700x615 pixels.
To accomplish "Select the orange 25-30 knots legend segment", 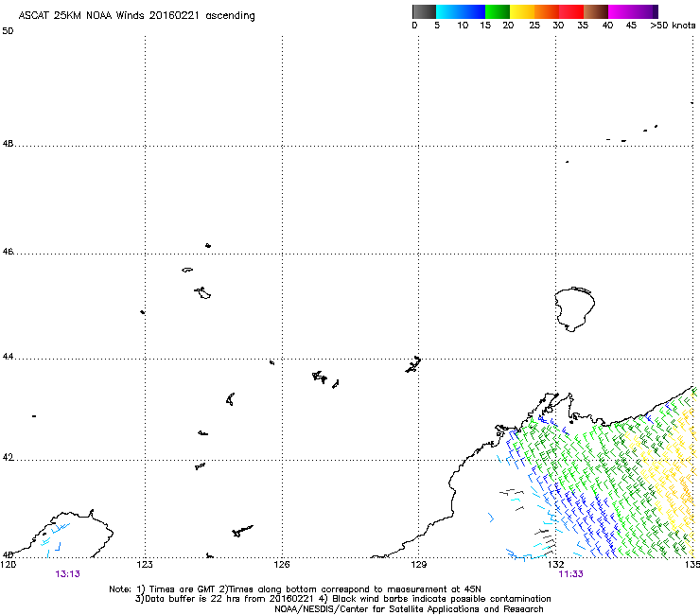I will 547,11.
